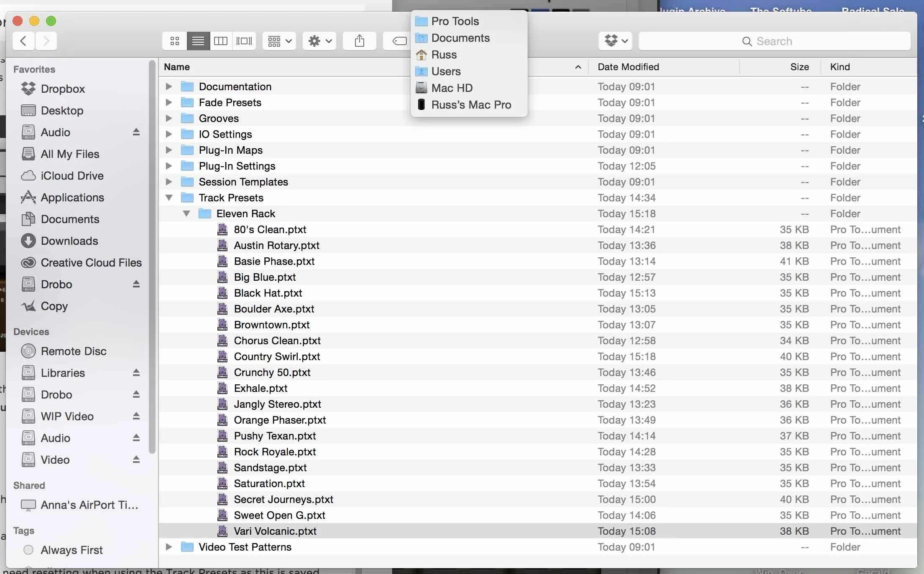924x574 pixels.
Task: Choose Mac HD in path menu
Action: (452, 88)
